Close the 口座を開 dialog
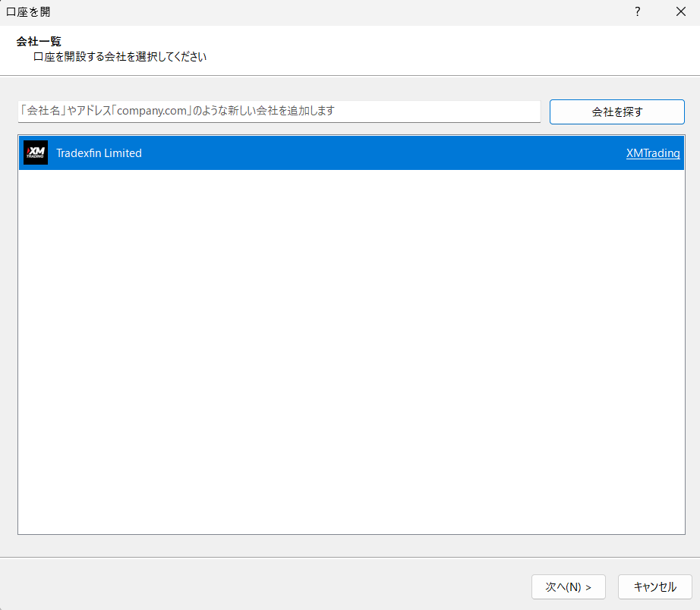The height and width of the screenshot is (610, 700). pos(681,11)
